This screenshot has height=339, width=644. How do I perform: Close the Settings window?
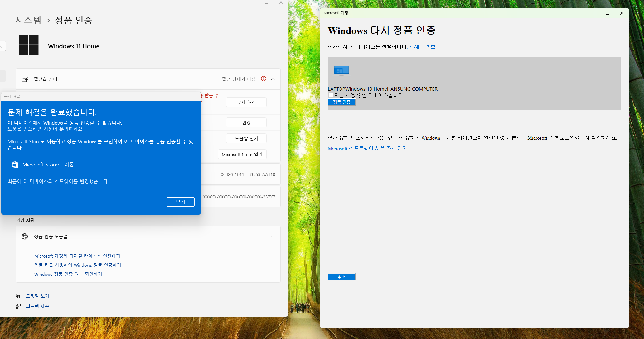281,2
